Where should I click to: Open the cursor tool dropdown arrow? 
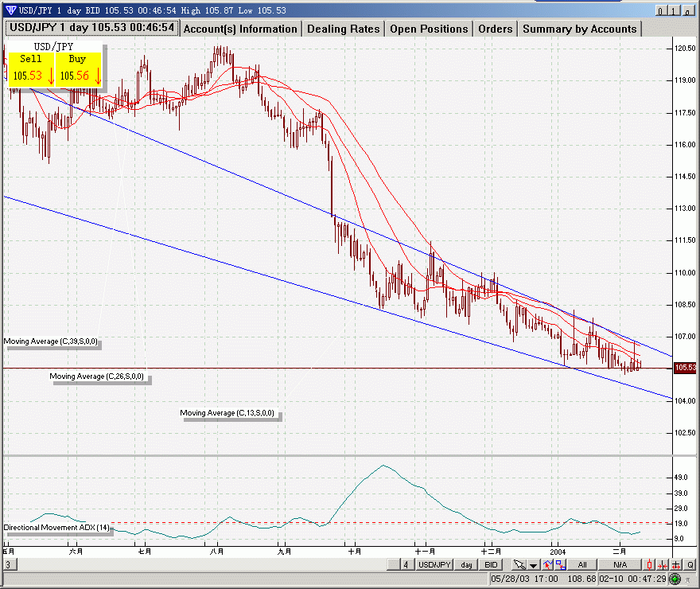coord(533,565)
